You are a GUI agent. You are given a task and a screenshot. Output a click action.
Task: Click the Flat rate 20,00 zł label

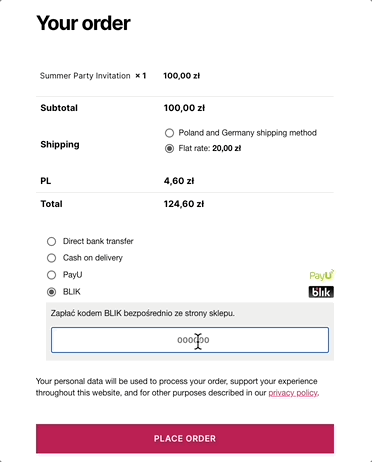tap(210, 148)
